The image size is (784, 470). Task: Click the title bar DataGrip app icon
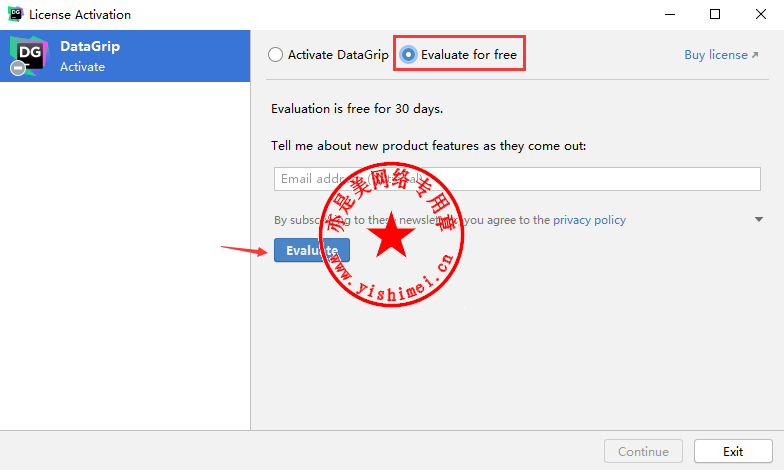tap(16, 14)
